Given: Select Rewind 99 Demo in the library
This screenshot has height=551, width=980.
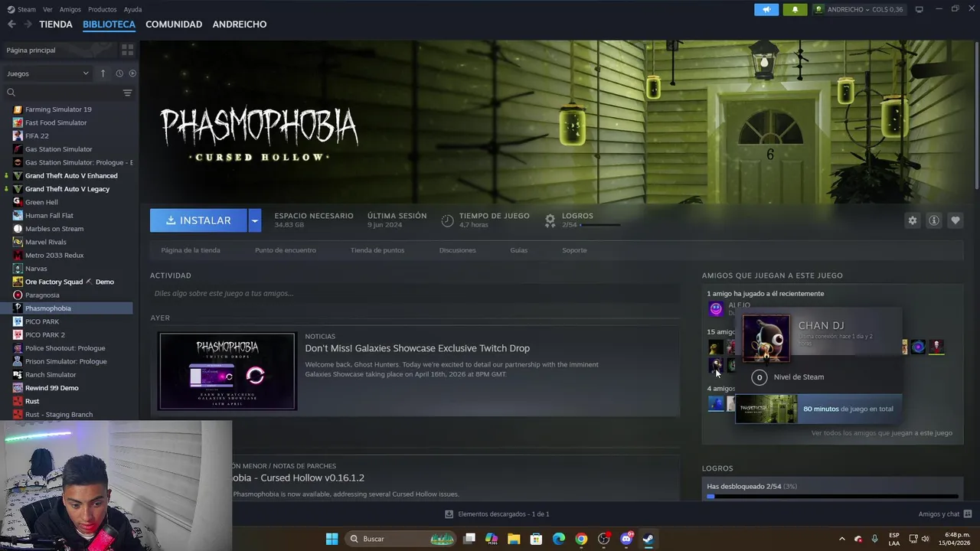Looking at the screenshot, I should (52, 388).
